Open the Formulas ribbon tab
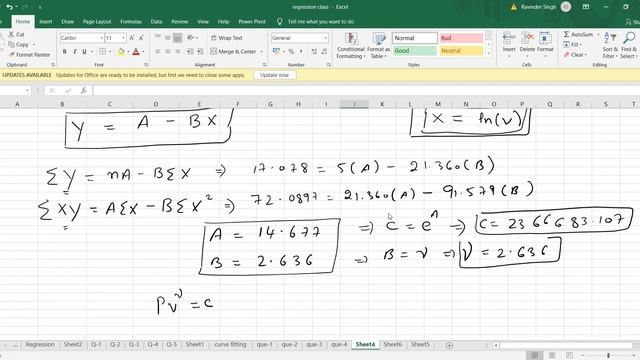Image resolution: width=640 pixels, height=360 pixels. point(131,22)
